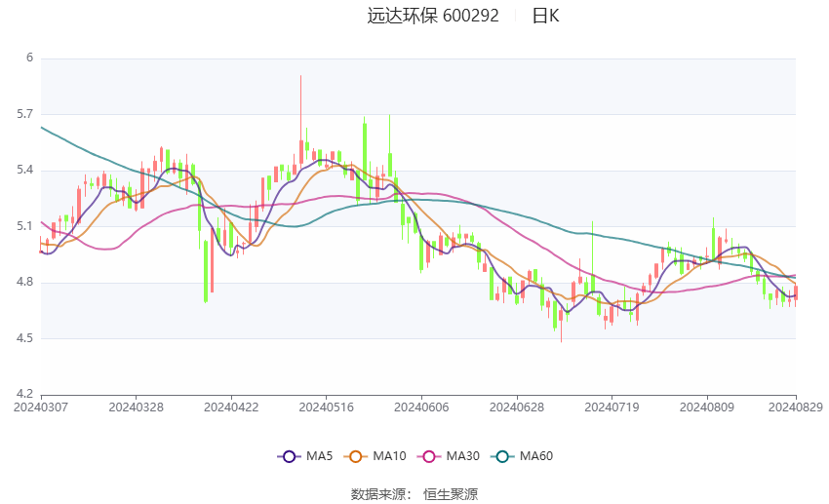Viewport: 829px width, 504px height.
Task: Click the 恒生聚源 data source text
Action: tap(451, 494)
